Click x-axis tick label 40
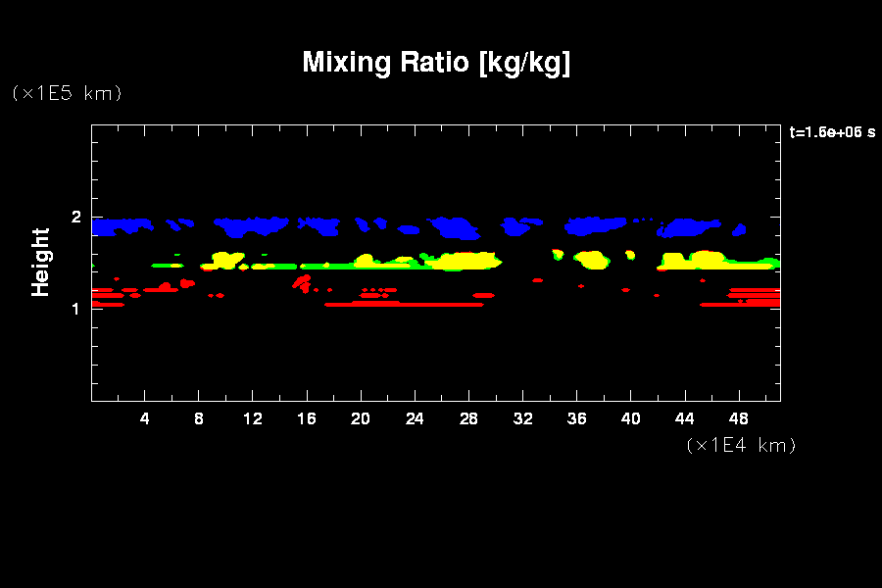Image resolution: width=882 pixels, height=588 pixels. [630, 418]
